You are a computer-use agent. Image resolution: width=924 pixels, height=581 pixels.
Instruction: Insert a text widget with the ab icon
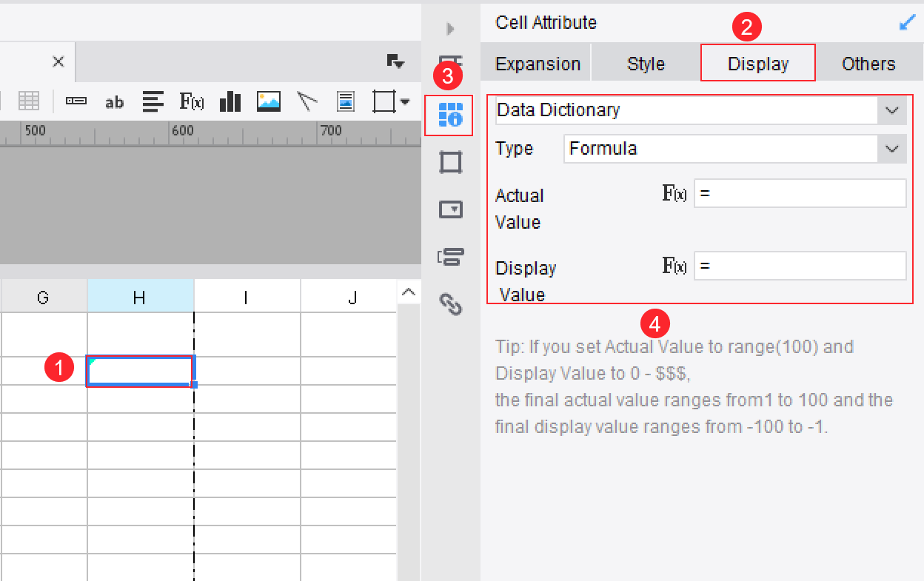115,101
